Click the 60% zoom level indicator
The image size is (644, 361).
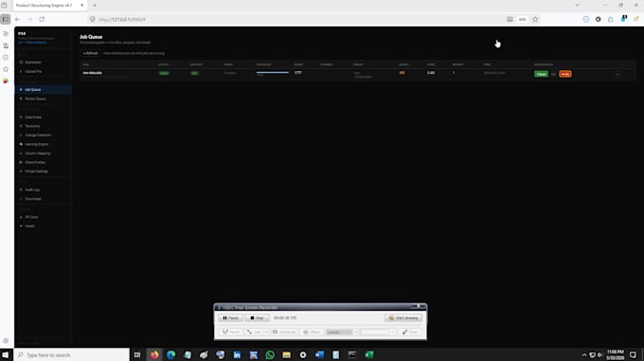coord(523,19)
